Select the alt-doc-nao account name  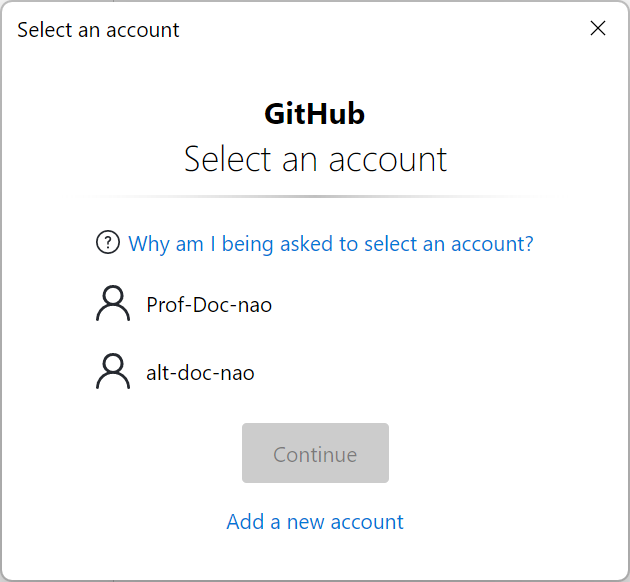[200, 373]
